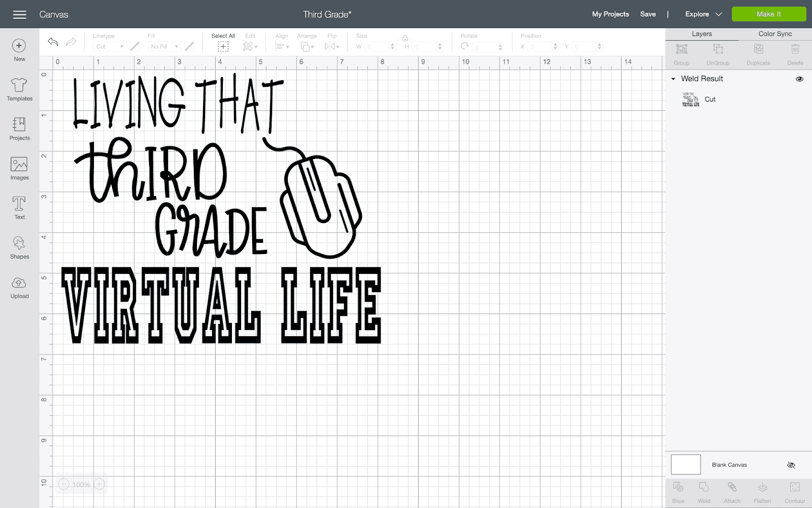The height and width of the screenshot is (508, 812).
Task: Open the Flip dropdown
Action: coord(332,46)
